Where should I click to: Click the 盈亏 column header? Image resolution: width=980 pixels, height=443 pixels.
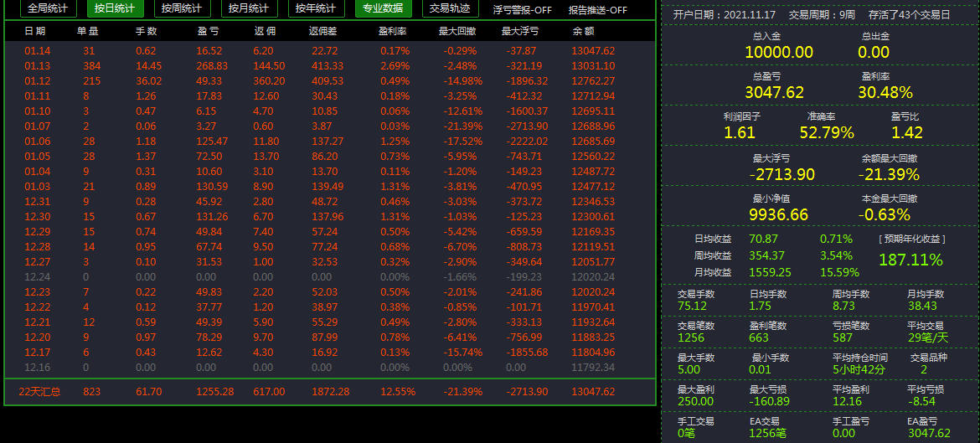click(208, 31)
